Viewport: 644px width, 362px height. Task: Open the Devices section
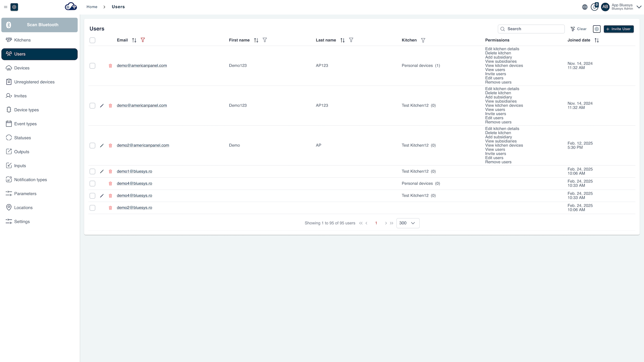coord(22,68)
